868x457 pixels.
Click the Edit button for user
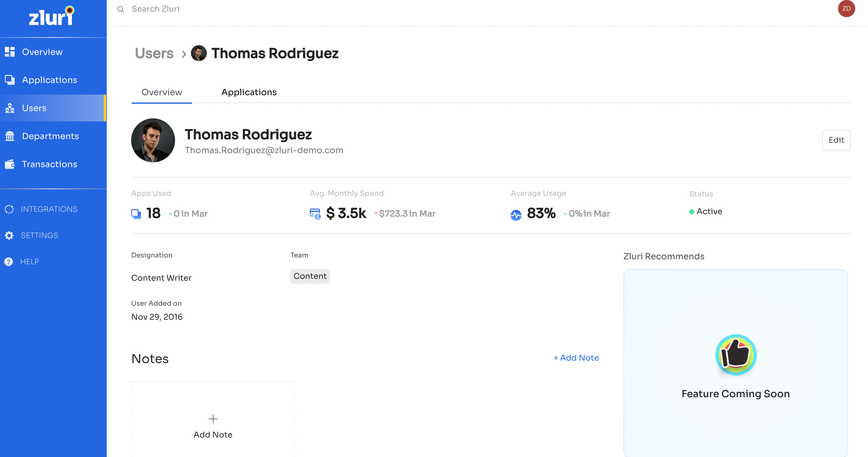pos(836,140)
